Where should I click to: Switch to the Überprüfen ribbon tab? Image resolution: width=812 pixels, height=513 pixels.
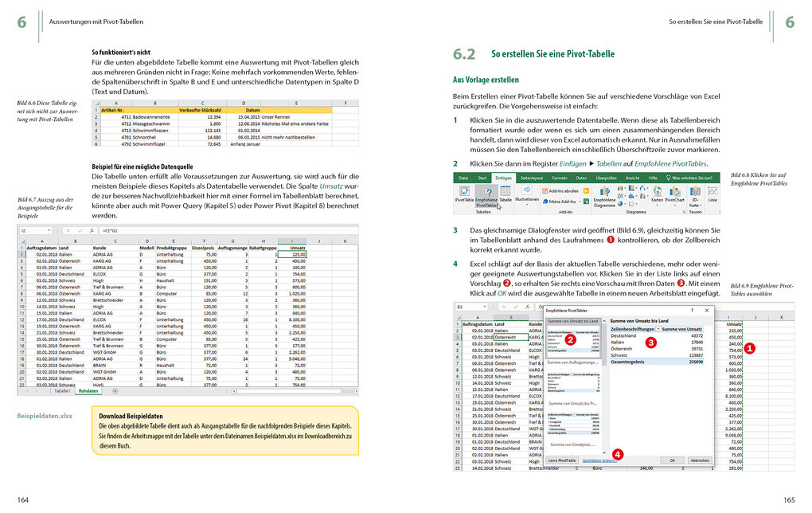click(x=607, y=178)
